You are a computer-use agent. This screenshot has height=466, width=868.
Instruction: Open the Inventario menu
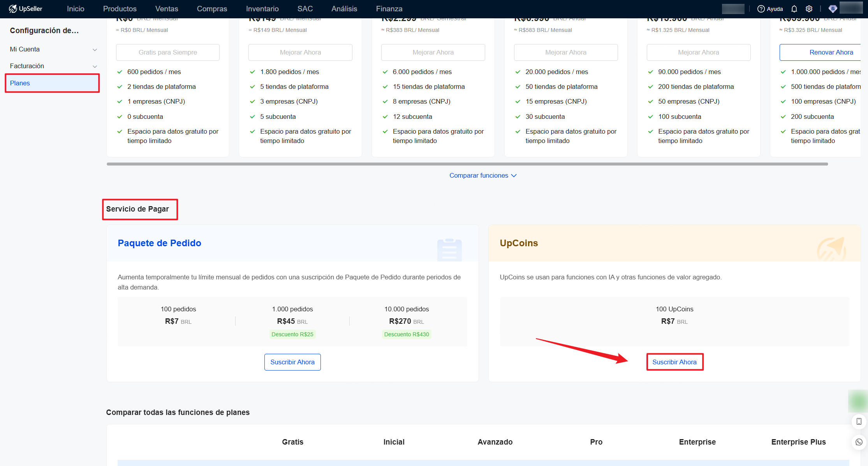pos(262,9)
